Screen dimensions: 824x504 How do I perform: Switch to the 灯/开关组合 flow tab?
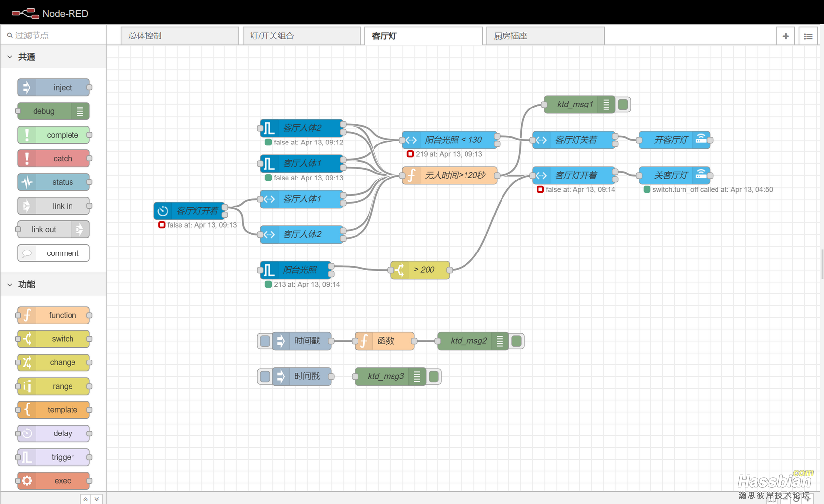tap(301, 36)
